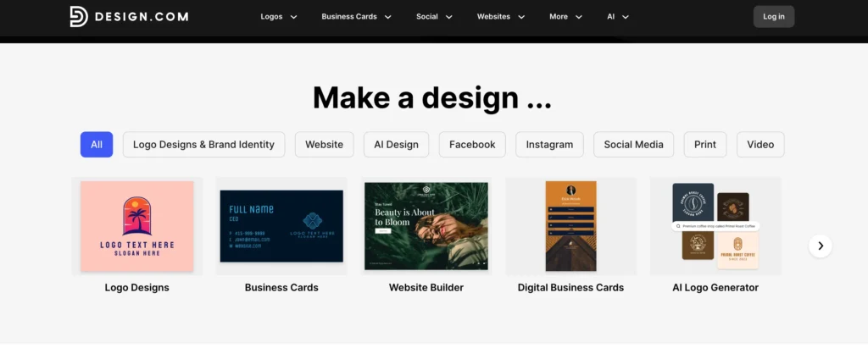
Task: Expand the Logos dropdown menu
Action: (279, 16)
